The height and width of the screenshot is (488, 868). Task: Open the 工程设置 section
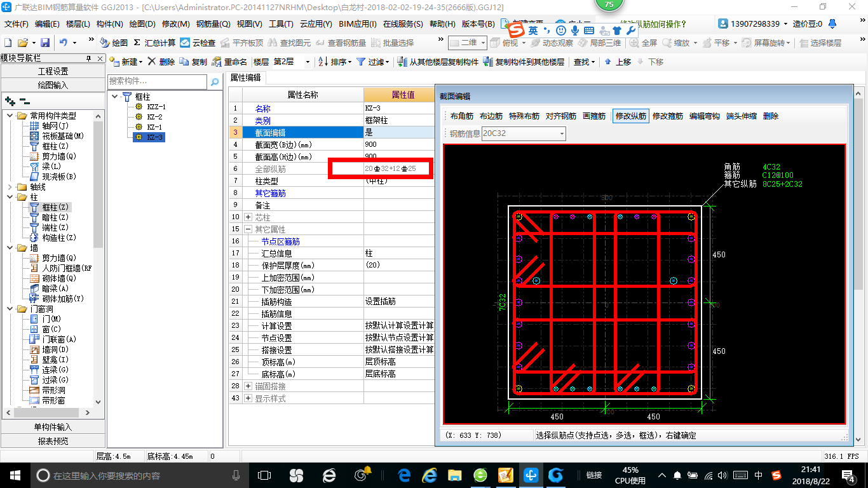click(x=53, y=71)
